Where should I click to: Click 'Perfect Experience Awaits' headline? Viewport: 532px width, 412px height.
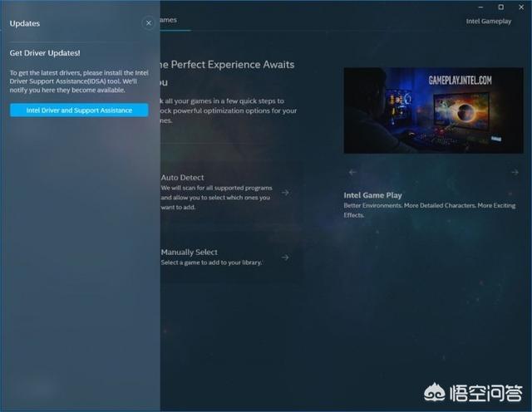(x=227, y=73)
